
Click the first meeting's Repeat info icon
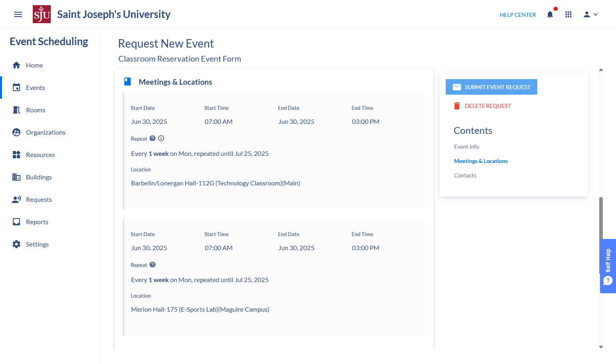[x=161, y=138]
